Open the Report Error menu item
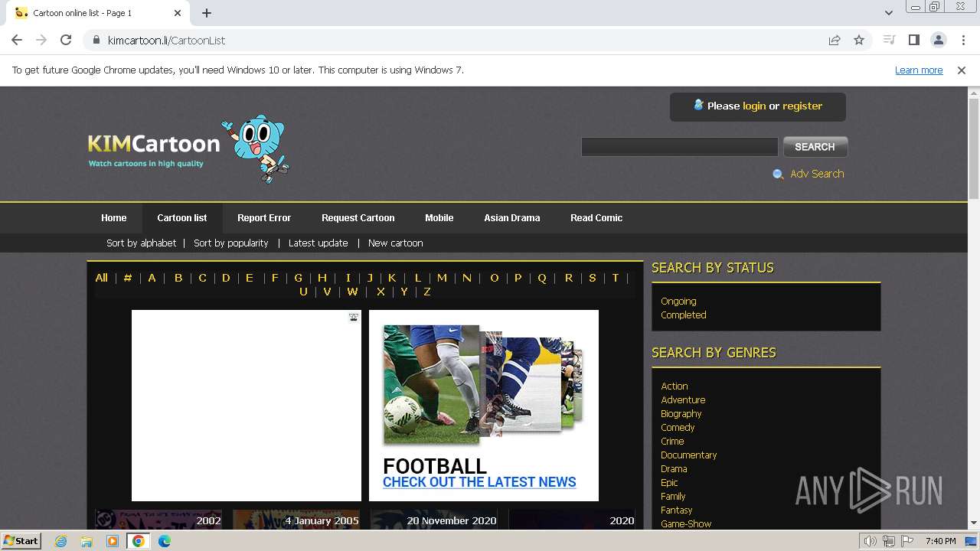The width and height of the screenshot is (980, 551). pyautogui.click(x=264, y=218)
